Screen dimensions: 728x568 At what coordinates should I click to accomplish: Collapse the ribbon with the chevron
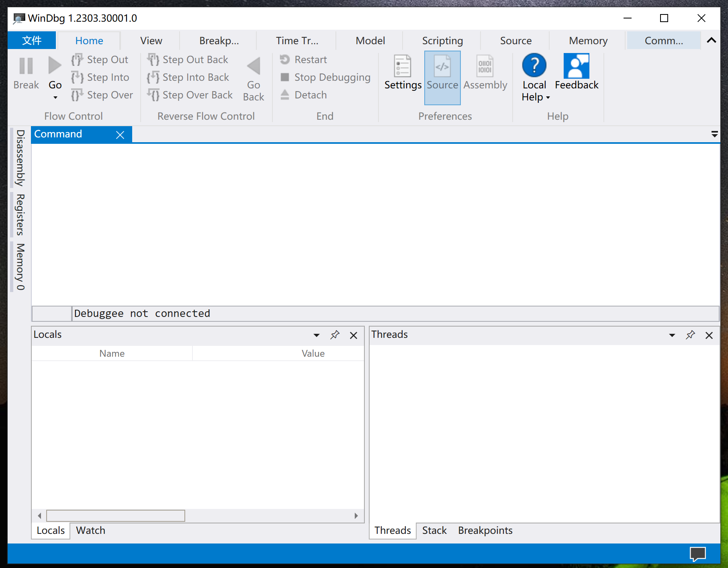click(x=712, y=40)
